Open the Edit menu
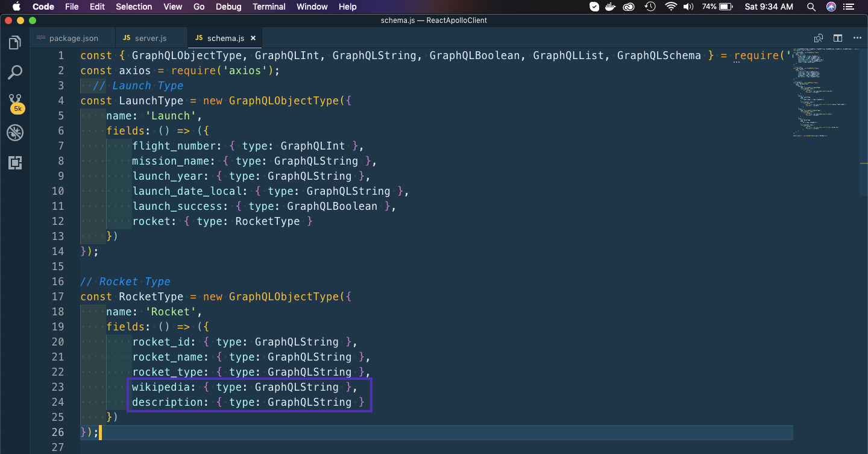868x454 pixels. click(97, 7)
